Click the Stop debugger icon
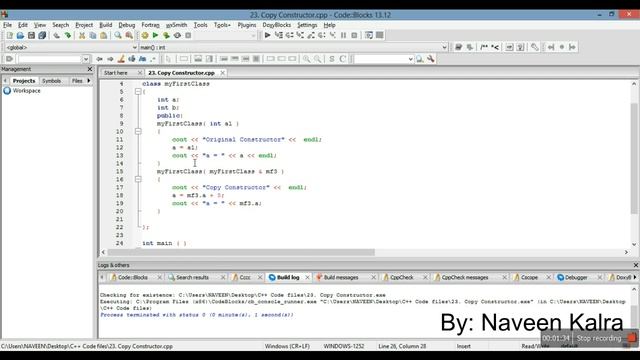The height and width of the screenshot is (360, 640). click(x=354, y=36)
